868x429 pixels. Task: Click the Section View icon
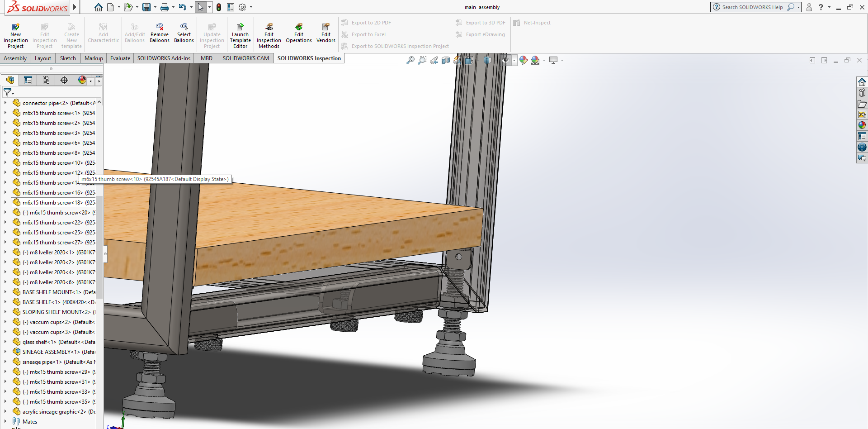coord(445,60)
